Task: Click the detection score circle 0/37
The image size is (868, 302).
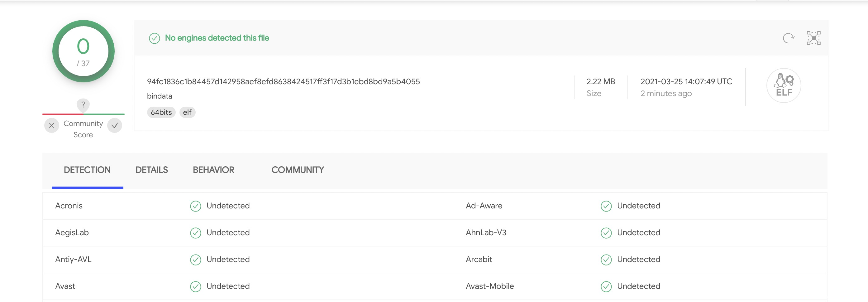Action: pyautogui.click(x=83, y=51)
